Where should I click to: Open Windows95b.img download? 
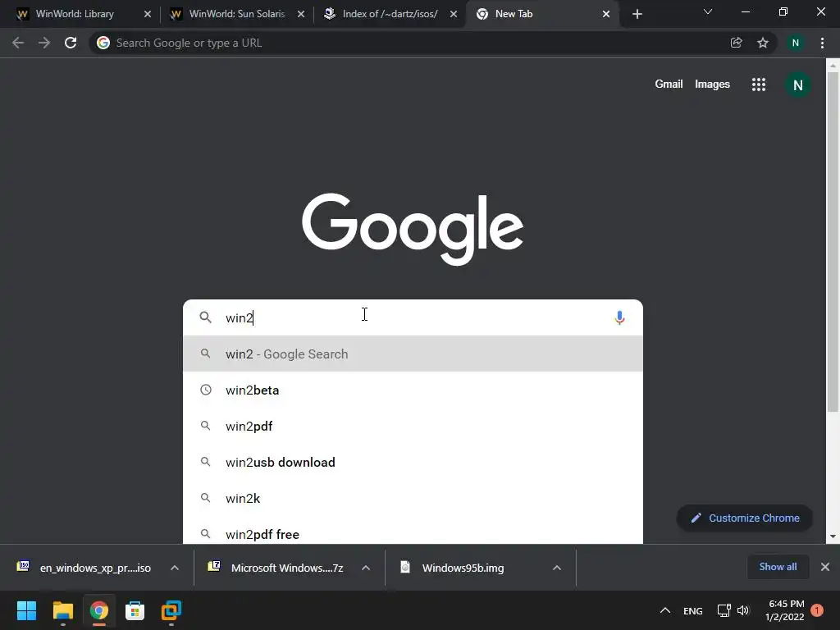(x=453, y=568)
